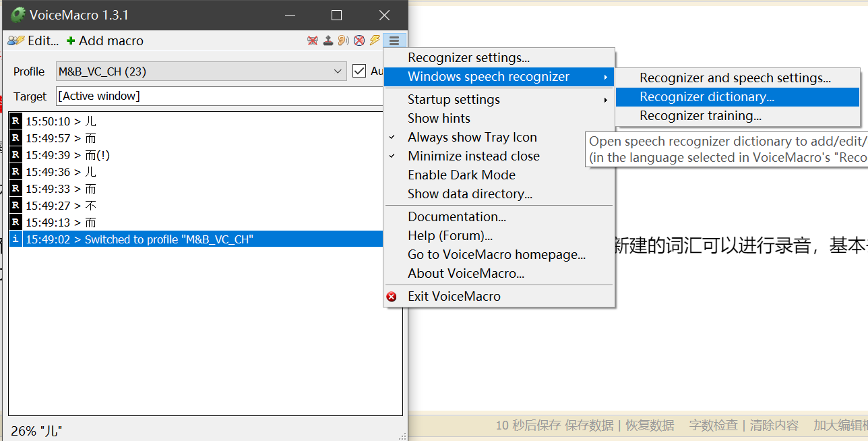This screenshot has width=868, height=441.
Task: Click the R icon of the 15:50:10 row
Action: pos(15,121)
